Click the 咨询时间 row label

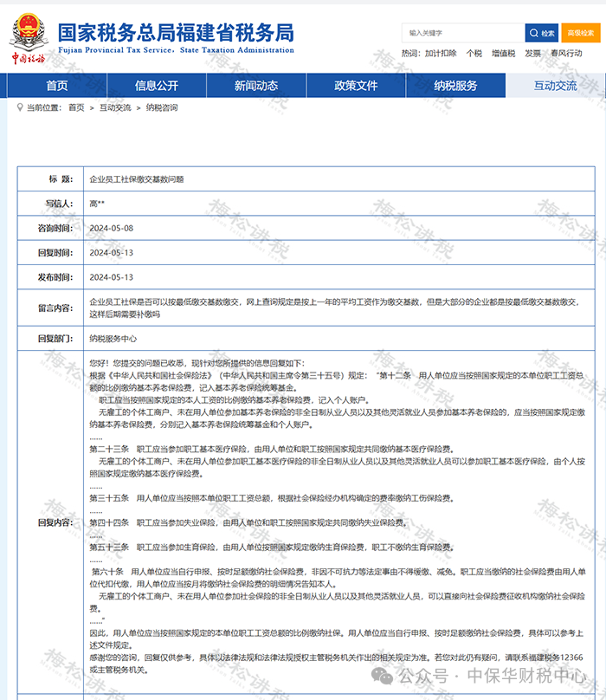click(55, 228)
